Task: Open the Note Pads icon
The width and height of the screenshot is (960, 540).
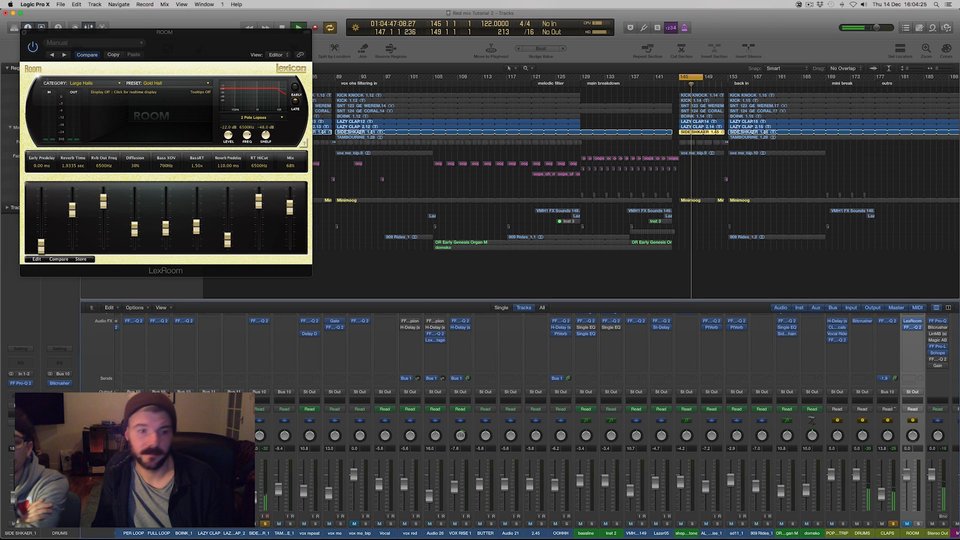Action: 919,28
